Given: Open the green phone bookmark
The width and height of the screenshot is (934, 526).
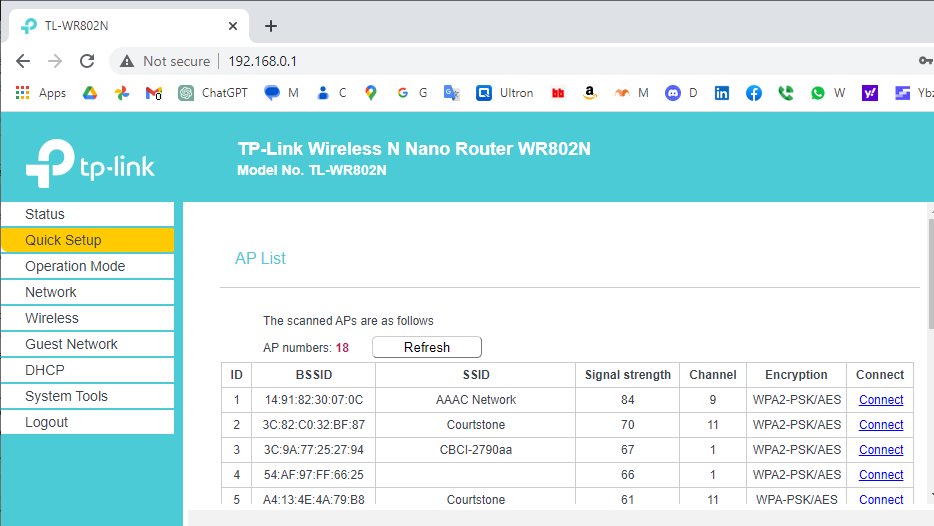Looking at the screenshot, I should pyautogui.click(x=786, y=93).
